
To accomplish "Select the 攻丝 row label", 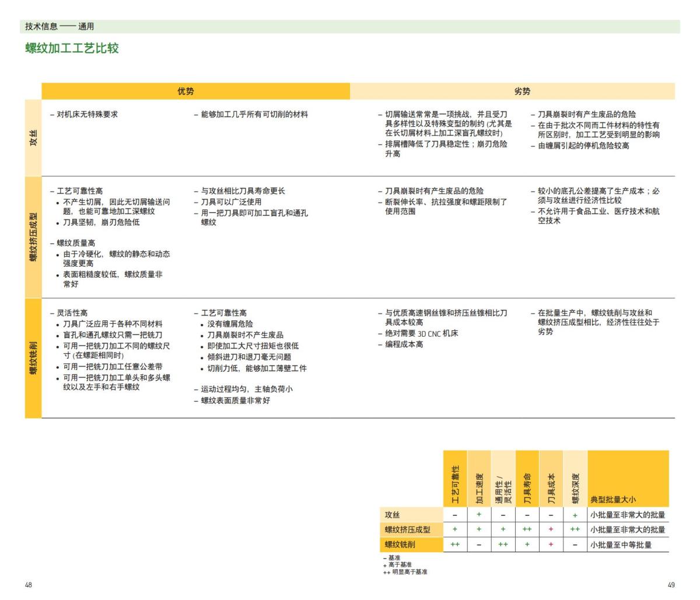I will [32, 137].
